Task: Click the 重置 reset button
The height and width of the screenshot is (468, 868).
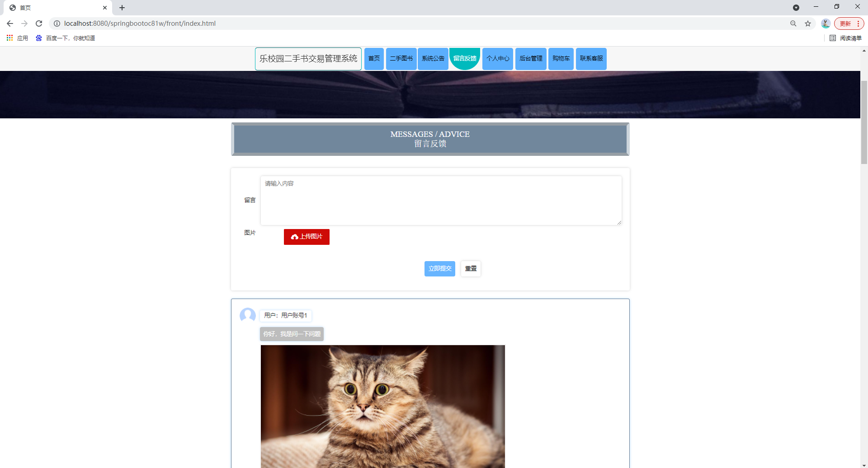Action: click(x=471, y=269)
